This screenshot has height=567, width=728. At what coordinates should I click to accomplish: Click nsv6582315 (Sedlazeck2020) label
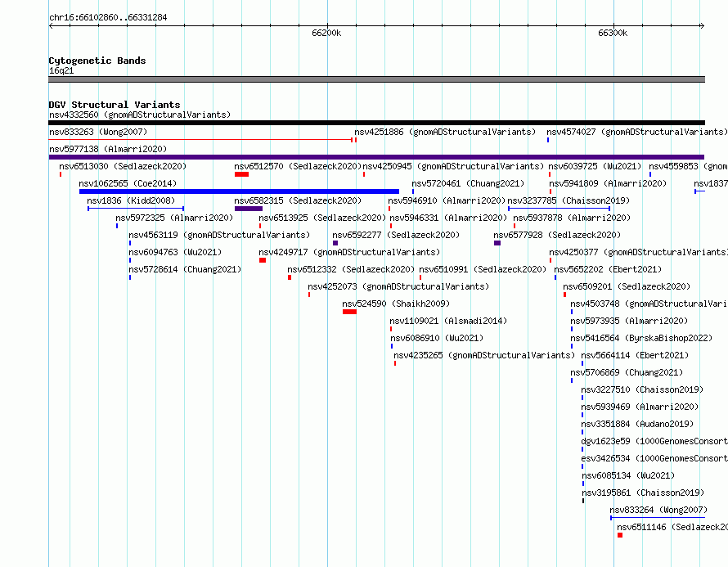[298, 200]
